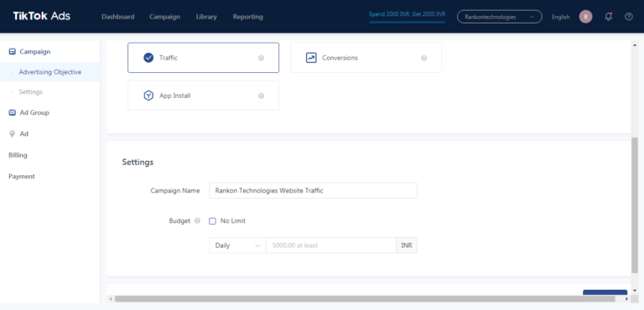Viewport: 644px width, 310px height.
Task: Click the scroll down arrow
Action: click(x=635, y=290)
